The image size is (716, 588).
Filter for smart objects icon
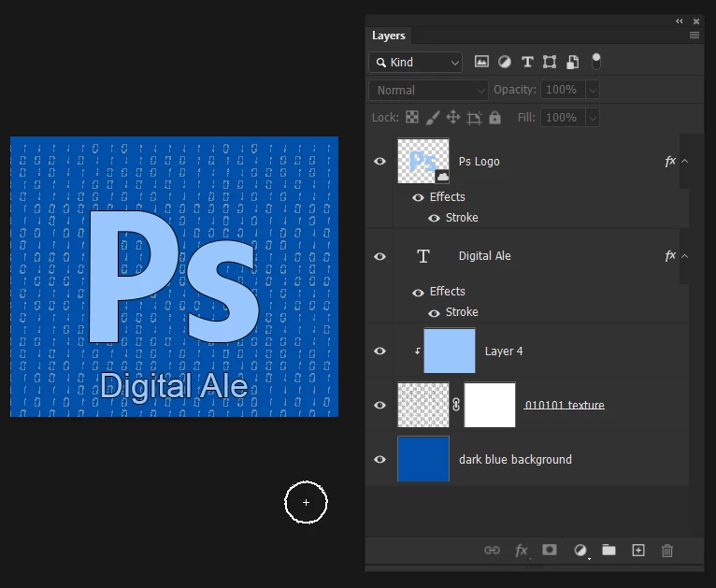(x=573, y=62)
